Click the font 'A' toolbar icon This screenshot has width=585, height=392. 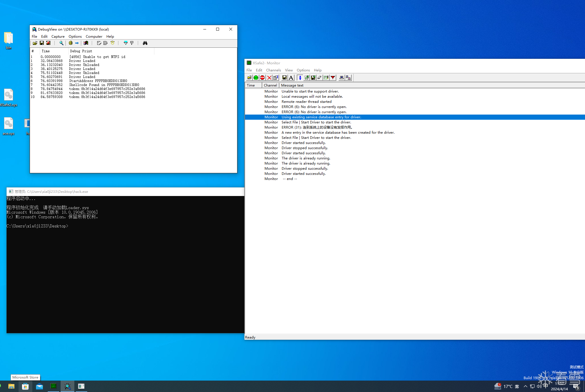pos(291,78)
